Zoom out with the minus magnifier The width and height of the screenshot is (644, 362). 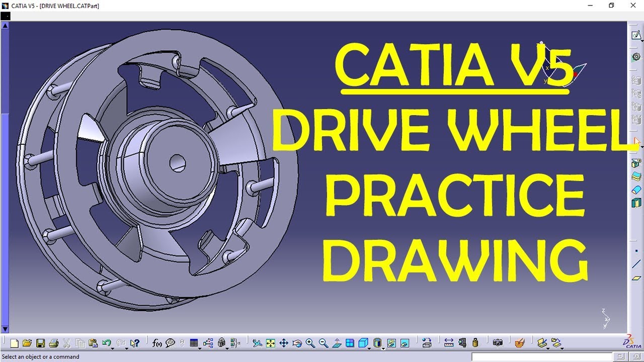click(x=324, y=343)
